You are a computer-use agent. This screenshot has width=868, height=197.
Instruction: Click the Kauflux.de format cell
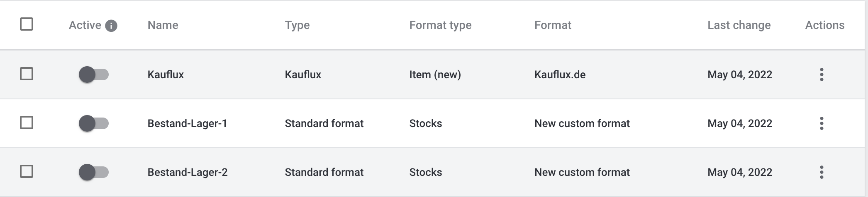(560, 75)
